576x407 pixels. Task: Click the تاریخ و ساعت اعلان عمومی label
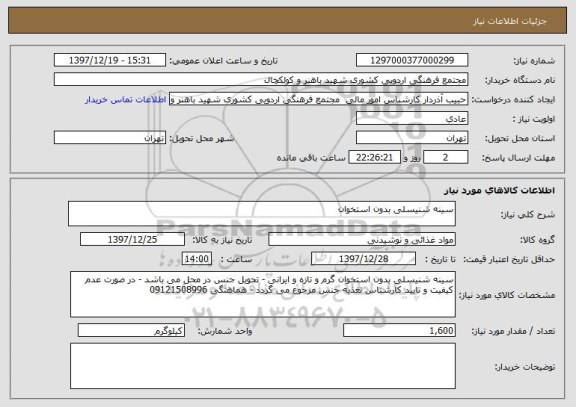coord(223,61)
